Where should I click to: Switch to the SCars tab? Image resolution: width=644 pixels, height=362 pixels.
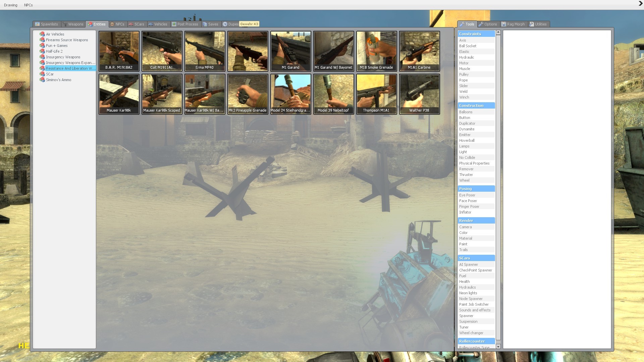point(137,24)
